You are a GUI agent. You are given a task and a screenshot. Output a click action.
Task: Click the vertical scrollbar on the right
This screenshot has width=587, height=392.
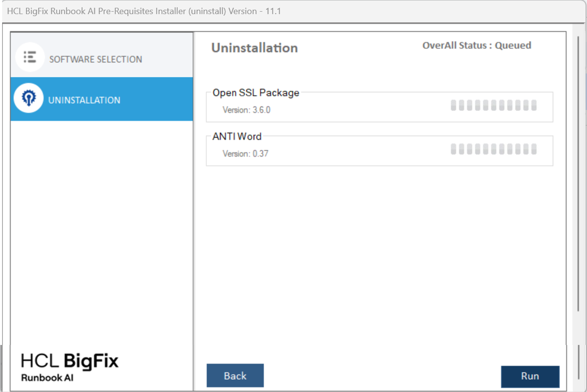coord(578,174)
